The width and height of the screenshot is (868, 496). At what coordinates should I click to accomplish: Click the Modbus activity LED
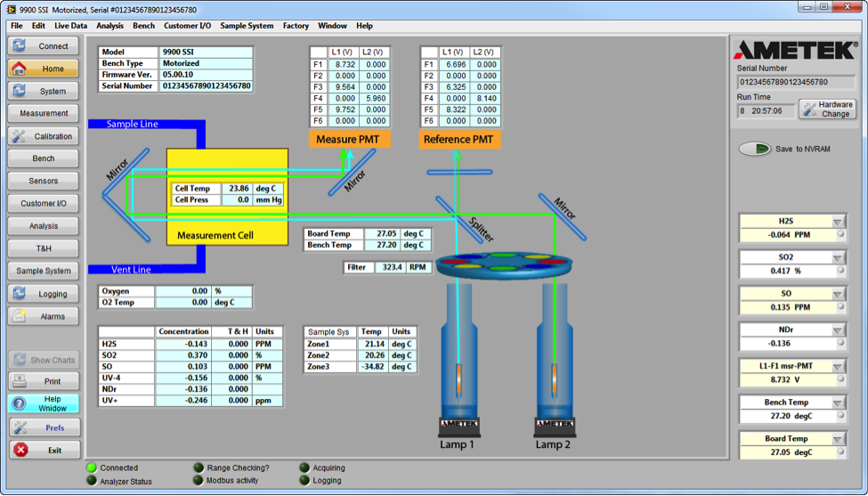199,480
